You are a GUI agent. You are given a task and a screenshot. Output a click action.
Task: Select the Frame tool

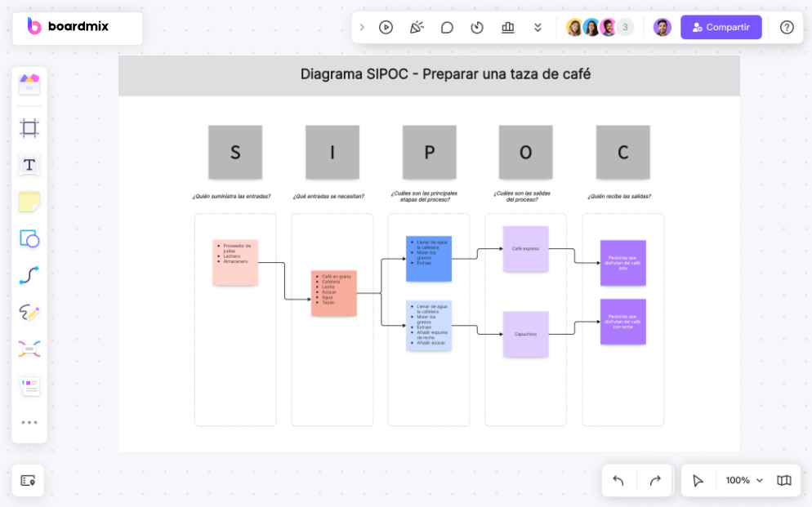[x=29, y=128]
